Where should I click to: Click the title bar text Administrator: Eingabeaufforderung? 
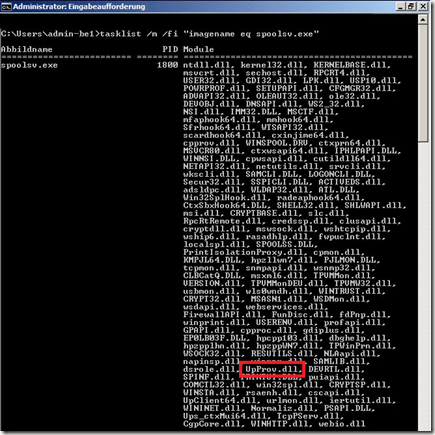point(79,7)
